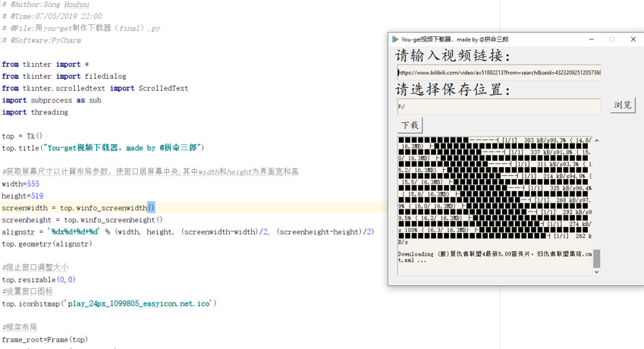This screenshot has width=644, height=349.
Task: Focus the bilibili video link input field
Action: pyautogui.click(x=499, y=73)
